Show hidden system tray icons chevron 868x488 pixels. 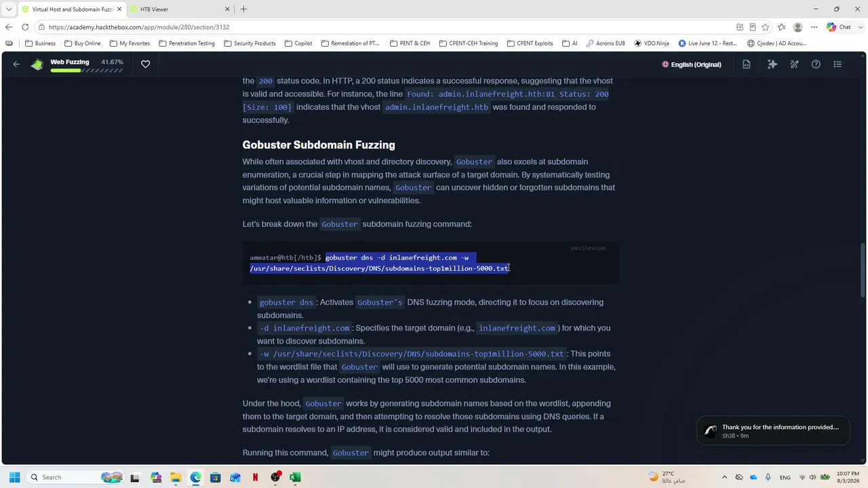pyautogui.click(x=724, y=477)
